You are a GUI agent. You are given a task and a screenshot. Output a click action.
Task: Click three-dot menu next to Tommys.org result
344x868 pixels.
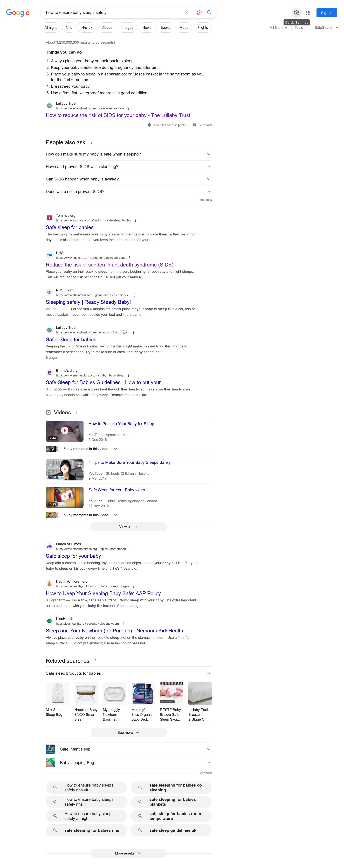(x=135, y=220)
